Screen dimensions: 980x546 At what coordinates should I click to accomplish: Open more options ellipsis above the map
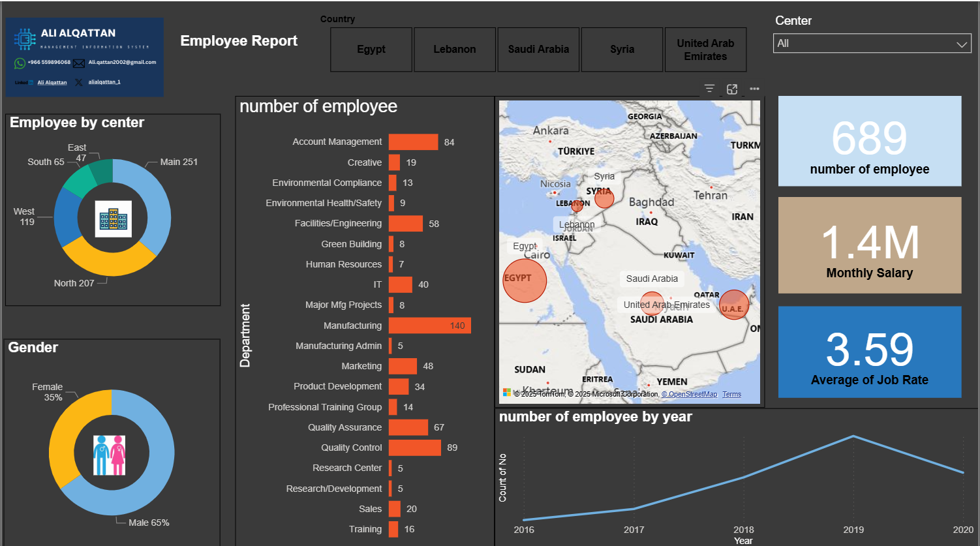[x=754, y=89]
